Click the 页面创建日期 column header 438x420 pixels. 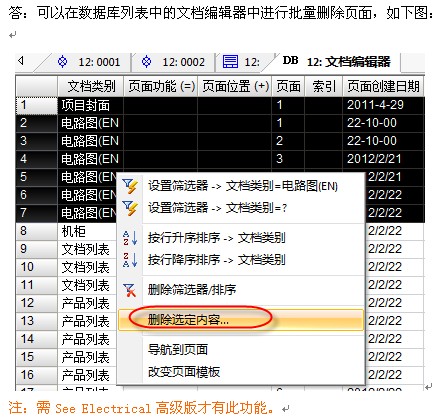pyautogui.click(x=383, y=86)
